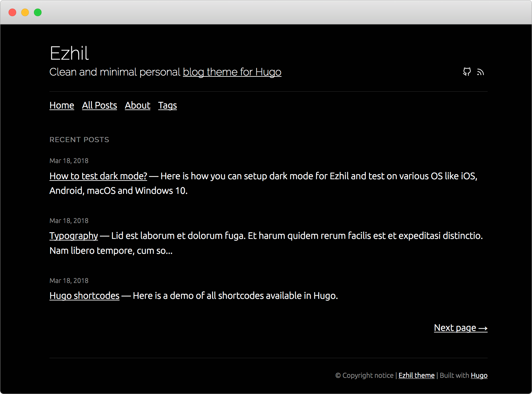Click the dark mode post summary text
The image size is (532, 394).
(263, 183)
